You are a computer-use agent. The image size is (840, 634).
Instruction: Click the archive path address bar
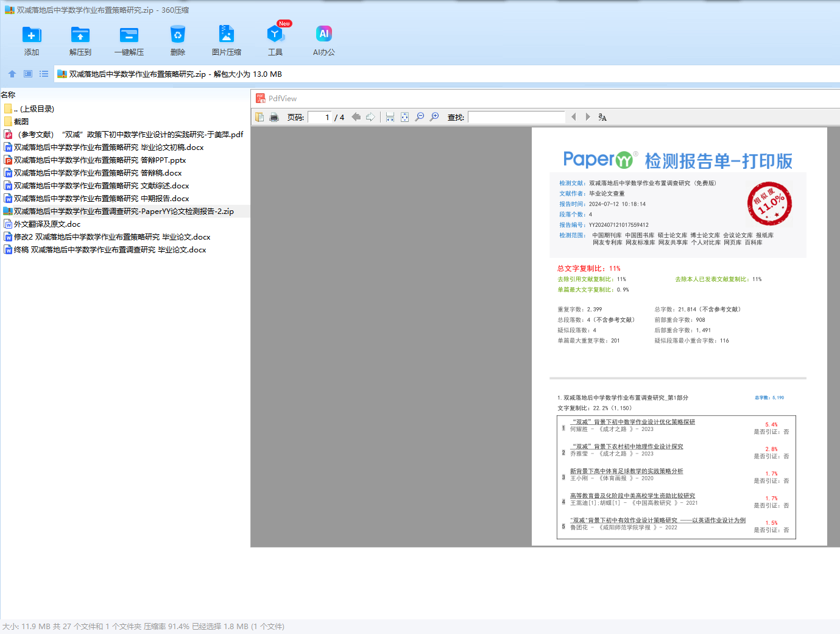click(x=446, y=74)
